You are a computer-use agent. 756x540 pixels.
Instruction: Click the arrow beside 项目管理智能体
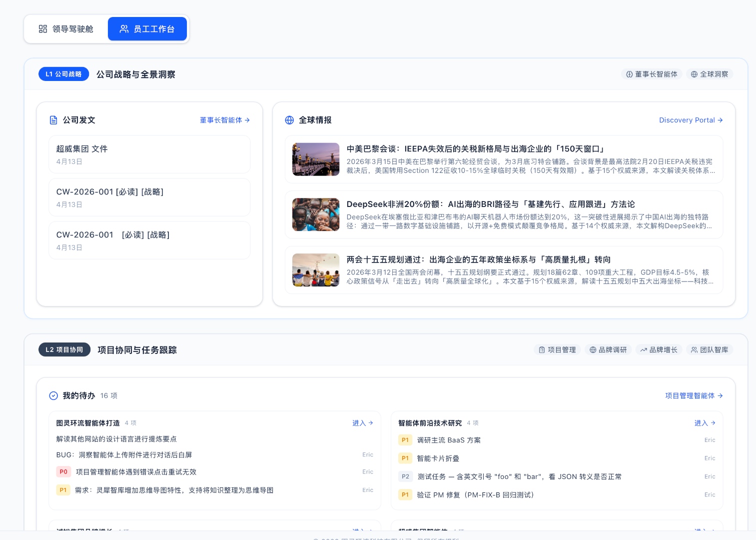720,395
